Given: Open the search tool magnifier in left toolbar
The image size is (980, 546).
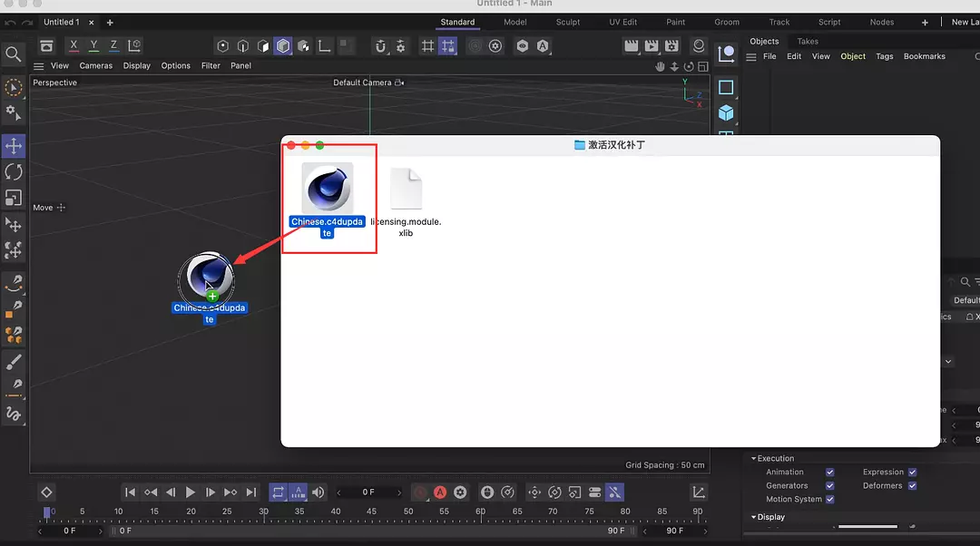Looking at the screenshot, I should click(x=13, y=54).
